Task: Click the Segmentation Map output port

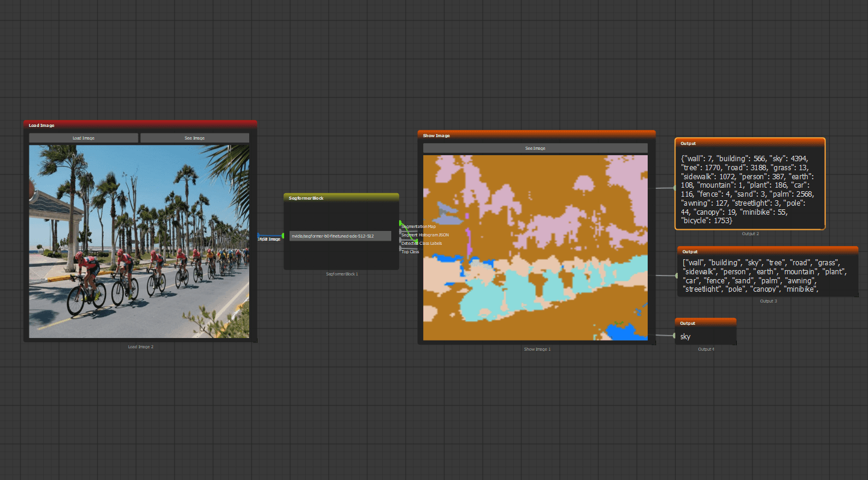Action: [400, 223]
